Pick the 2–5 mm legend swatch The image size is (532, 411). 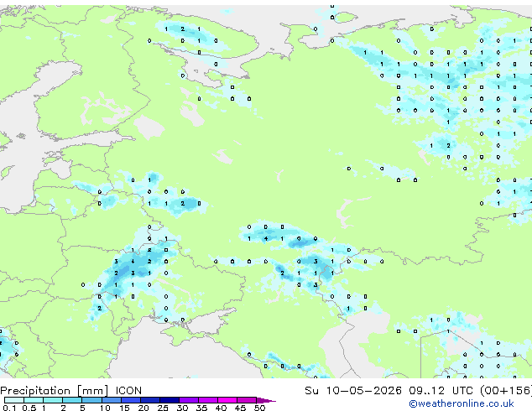(x=72, y=400)
